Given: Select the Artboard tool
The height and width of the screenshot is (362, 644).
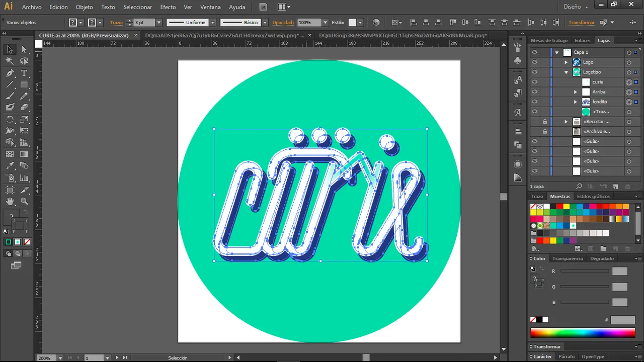Looking at the screenshot, I should (x=10, y=190).
